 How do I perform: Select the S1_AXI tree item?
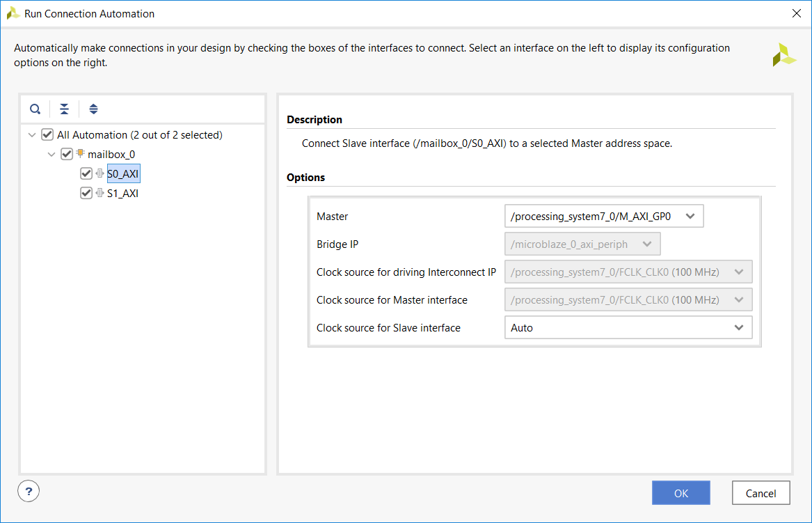coord(122,194)
